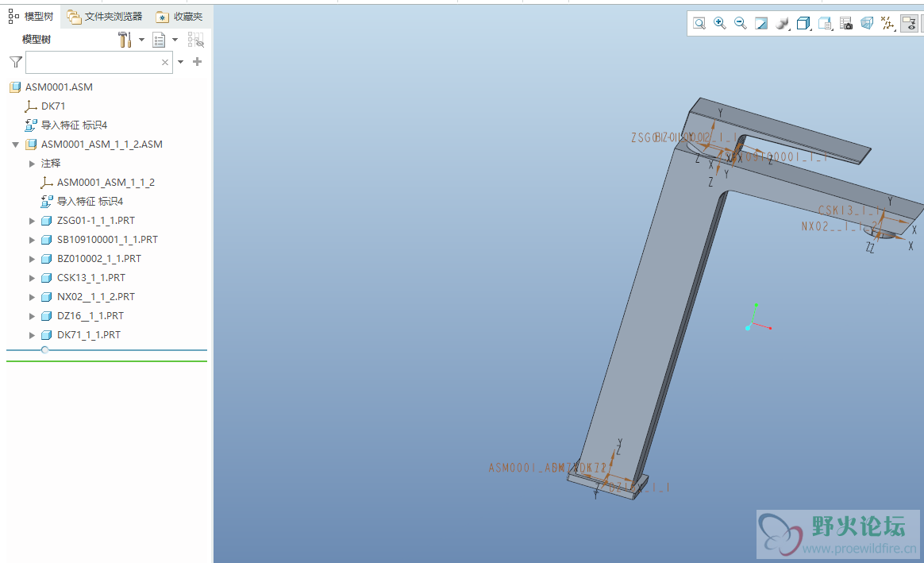This screenshot has height=563, width=924.
Task: Click the Zoom Out magnifier icon
Action: (740, 24)
